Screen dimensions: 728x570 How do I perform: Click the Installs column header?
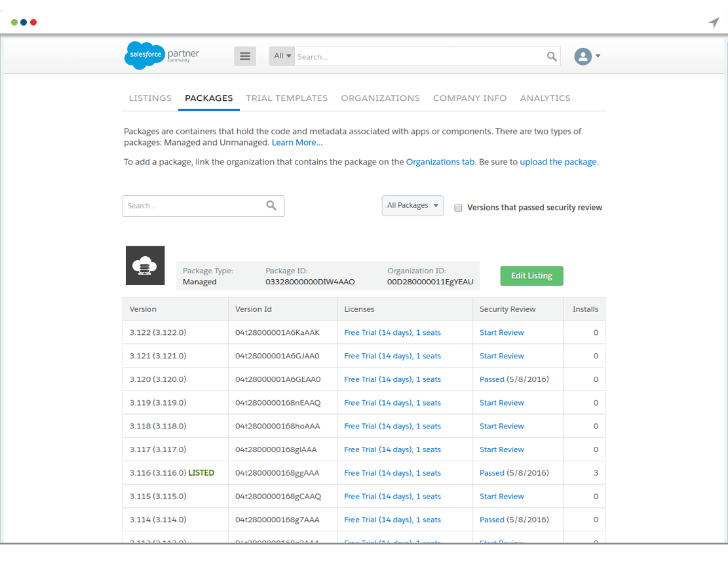pyautogui.click(x=585, y=309)
